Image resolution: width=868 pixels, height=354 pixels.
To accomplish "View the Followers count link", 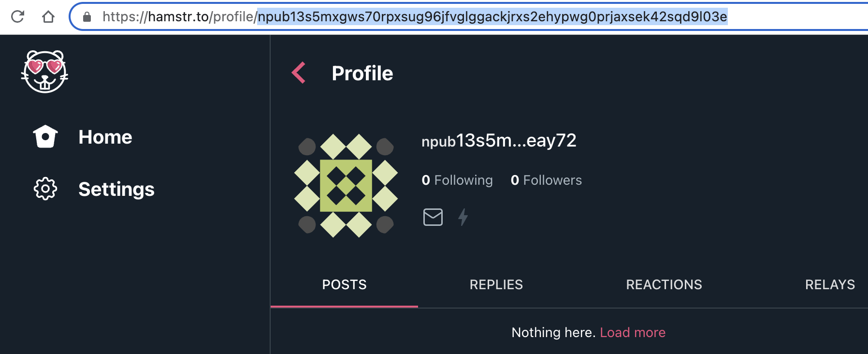I will pos(546,180).
